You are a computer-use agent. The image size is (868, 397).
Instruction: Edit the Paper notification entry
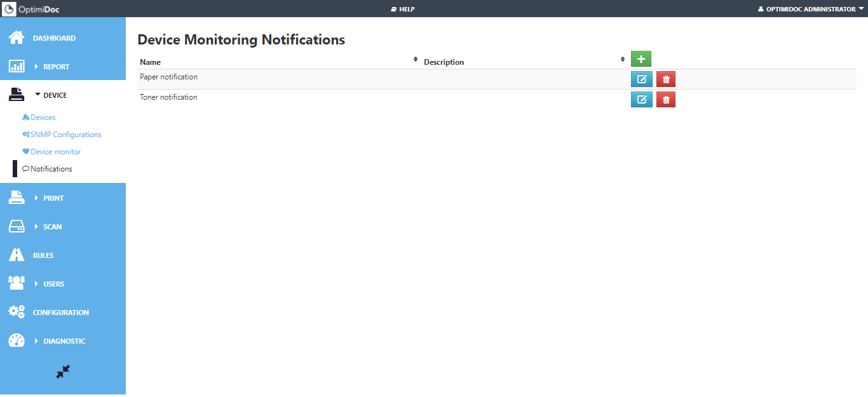click(641, 79)
